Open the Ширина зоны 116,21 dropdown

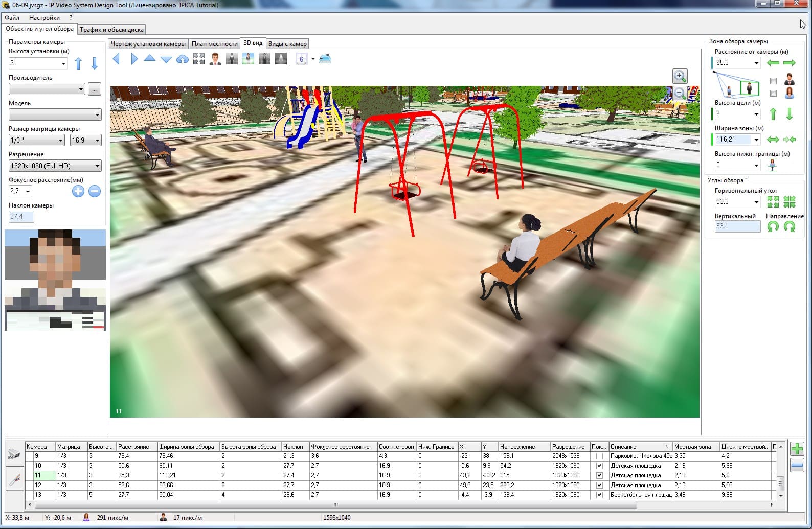pos(756,140)
